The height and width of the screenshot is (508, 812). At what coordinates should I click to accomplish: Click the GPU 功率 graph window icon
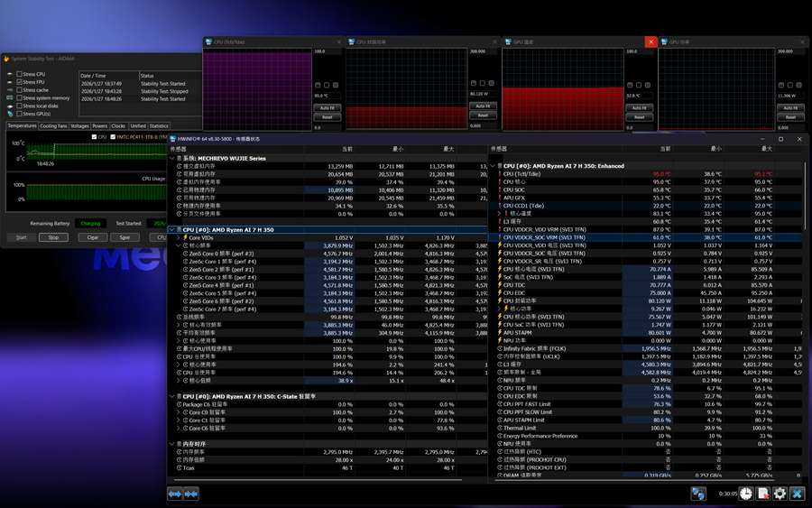point(664,42)
